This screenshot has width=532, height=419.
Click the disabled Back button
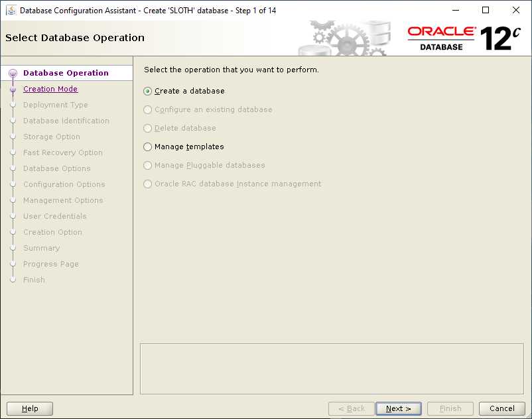[x=352, y=408]
